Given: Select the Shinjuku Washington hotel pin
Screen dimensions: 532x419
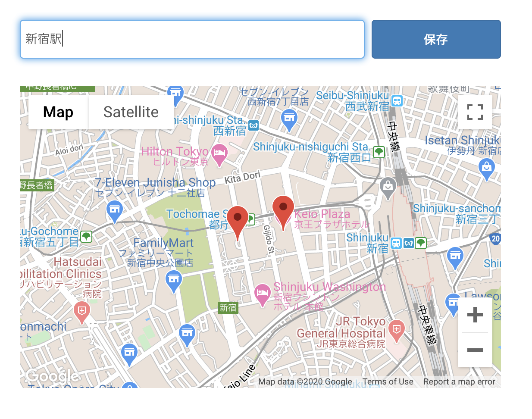Looking at the screenshot, I should tap(262, 295).
